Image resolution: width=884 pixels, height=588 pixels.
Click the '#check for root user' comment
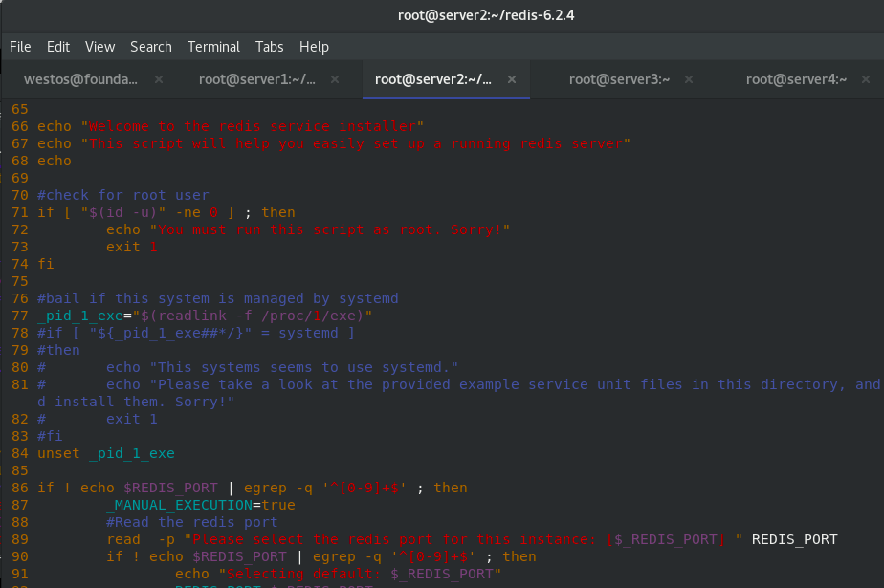[x=123, y=195]
